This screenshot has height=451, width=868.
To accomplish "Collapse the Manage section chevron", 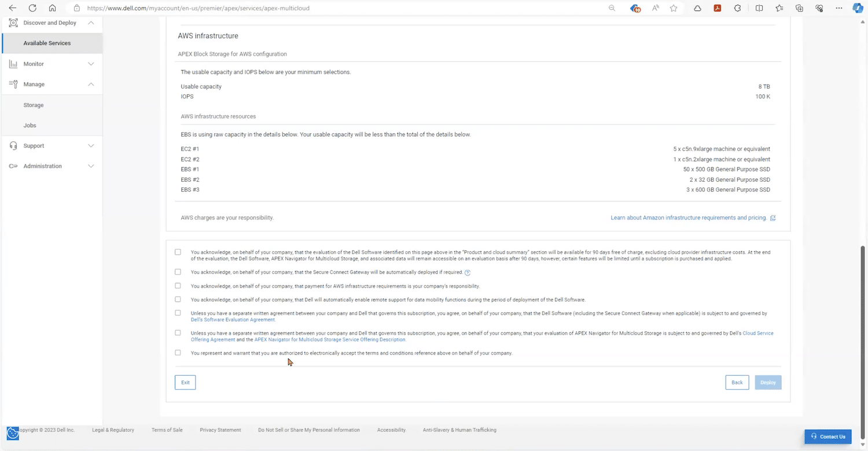I will click(x=91, y=84).
